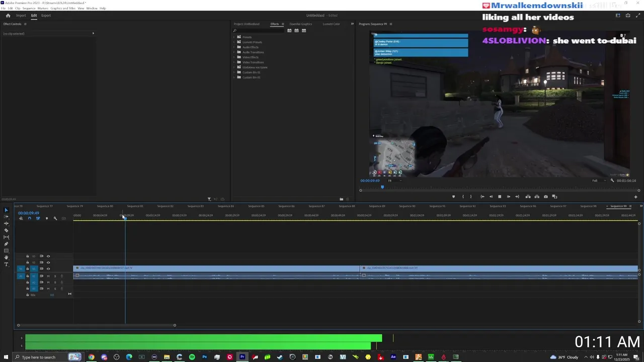Screen dimensions: 644x362
Task: Toggle Snap in Timeline magnet
Action: pyautogui.click(x=29, y=218)
